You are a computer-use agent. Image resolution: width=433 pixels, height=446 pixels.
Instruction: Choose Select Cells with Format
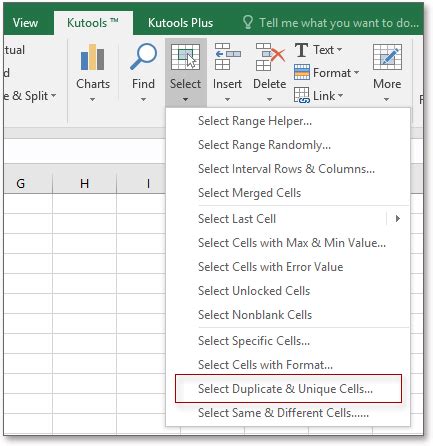tap(288, 365)
